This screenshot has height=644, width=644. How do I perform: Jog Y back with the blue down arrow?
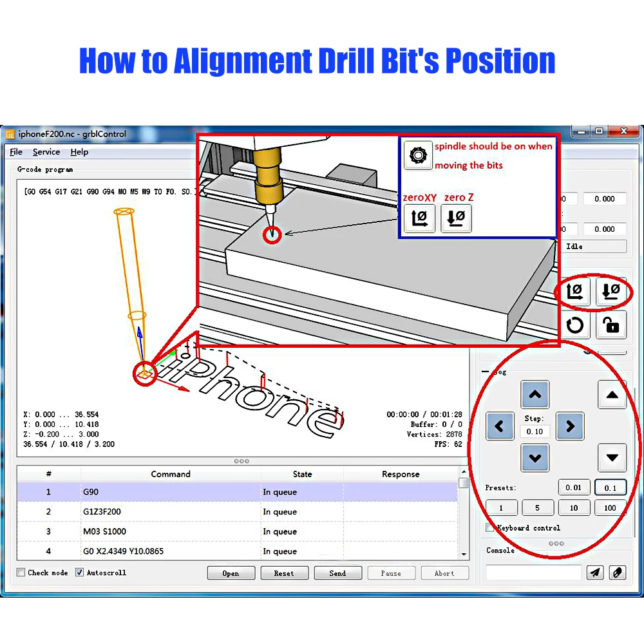(x=535, y=457)
